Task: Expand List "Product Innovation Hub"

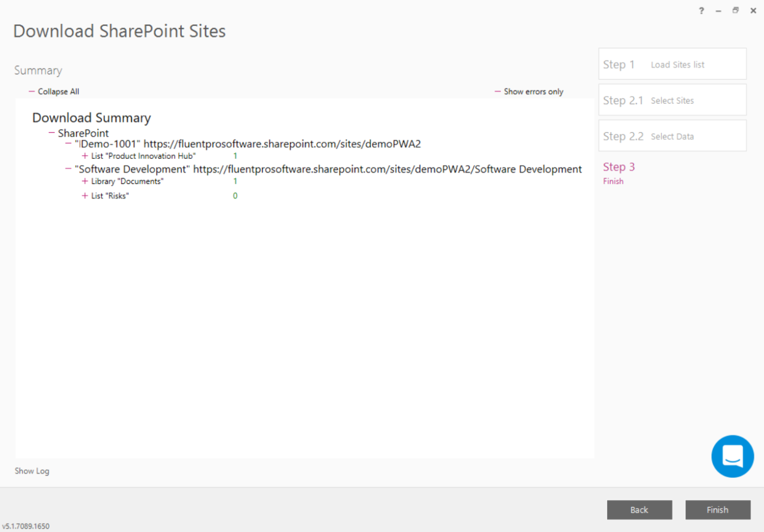Action: tap(85, 156)
